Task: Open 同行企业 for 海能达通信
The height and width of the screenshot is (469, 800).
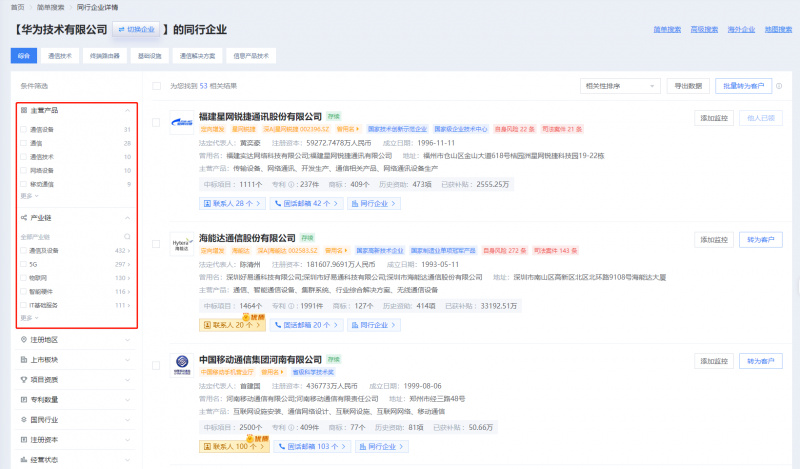Action: (x=374, y=325)
